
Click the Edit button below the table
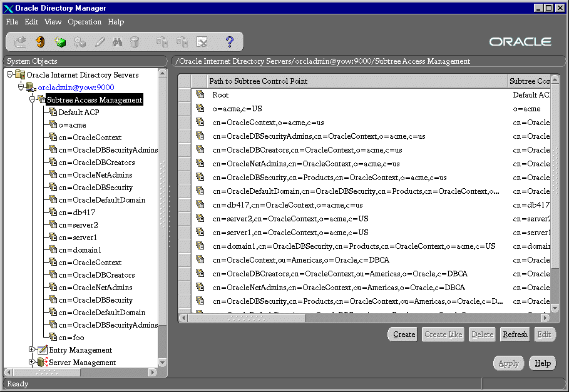544,334
